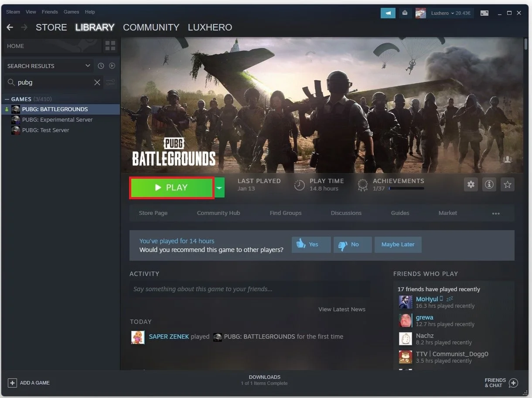Click the Maybe Later button
This screenshot has width=532, height=398.
click(398, 245)
